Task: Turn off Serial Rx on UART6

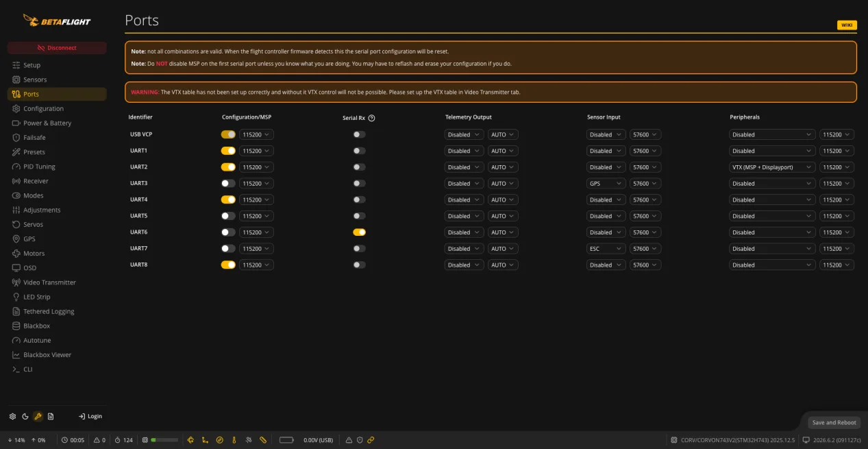Action: click(359, 232)
